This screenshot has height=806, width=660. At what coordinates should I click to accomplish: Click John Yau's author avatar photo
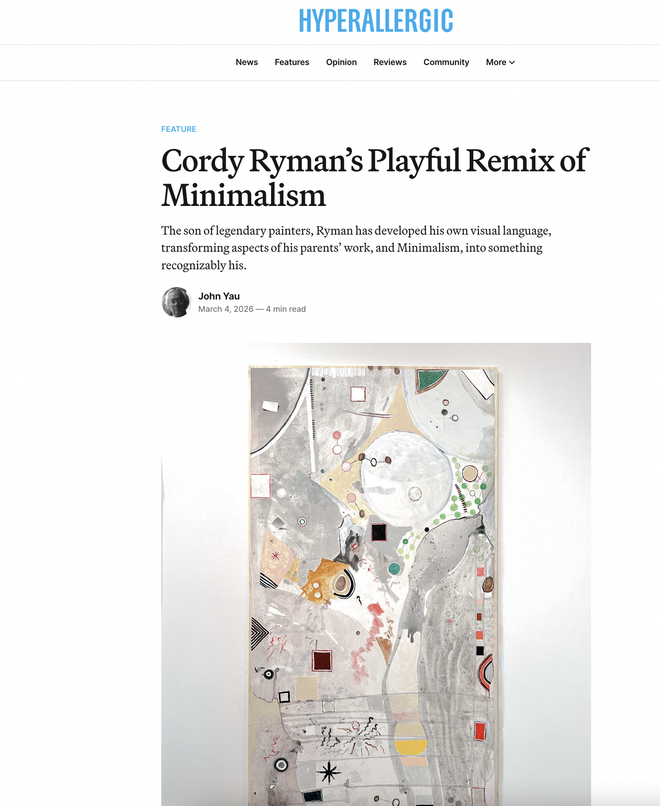click(176, 302)
